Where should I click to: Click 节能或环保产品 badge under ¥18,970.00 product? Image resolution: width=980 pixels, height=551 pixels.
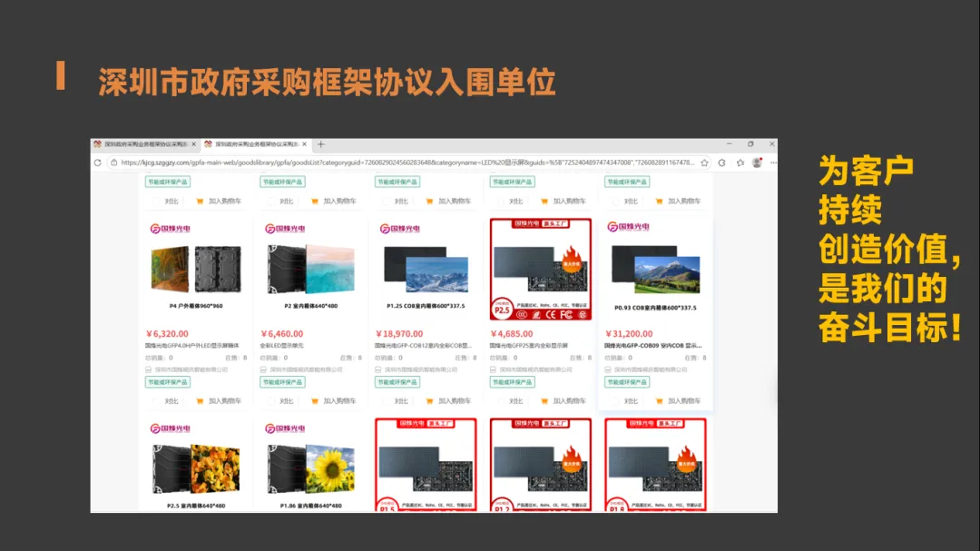(x=397, y=382)
